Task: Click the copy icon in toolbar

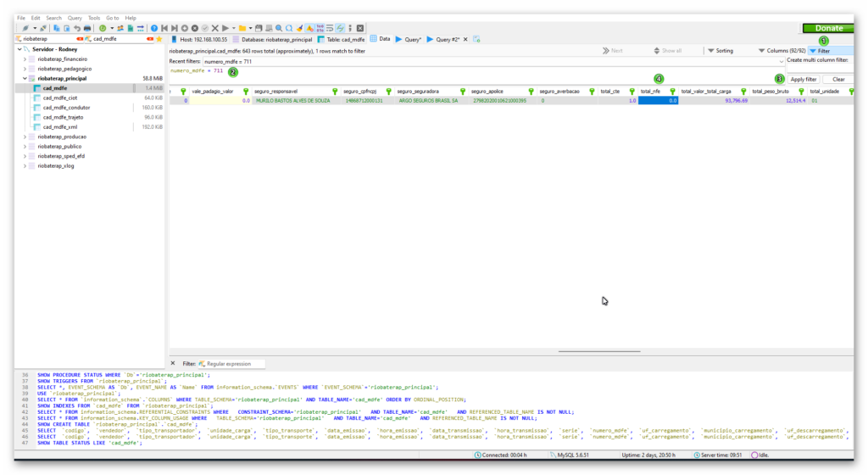Action: click(57, 28)
